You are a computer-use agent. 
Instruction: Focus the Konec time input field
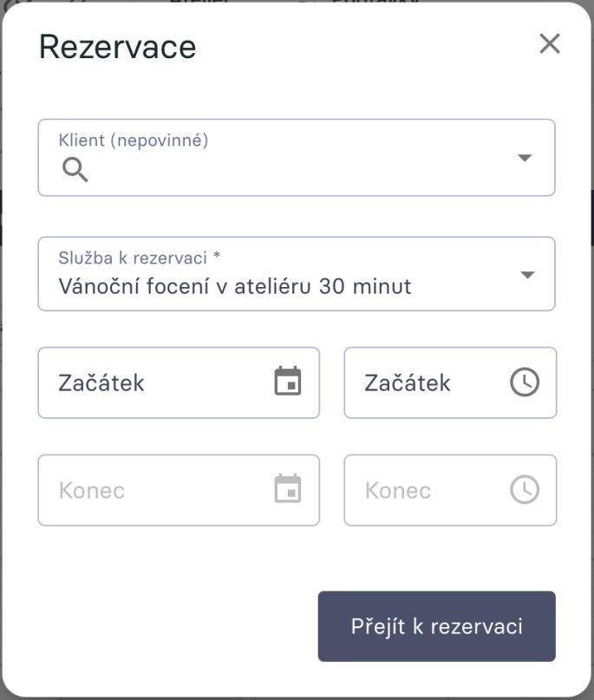tap(425, 491)
